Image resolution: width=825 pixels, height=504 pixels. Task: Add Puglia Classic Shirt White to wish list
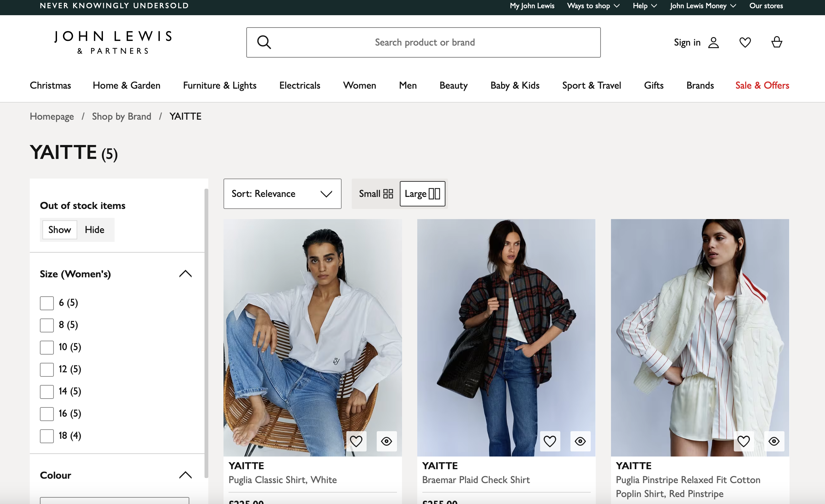click(356, 441)
